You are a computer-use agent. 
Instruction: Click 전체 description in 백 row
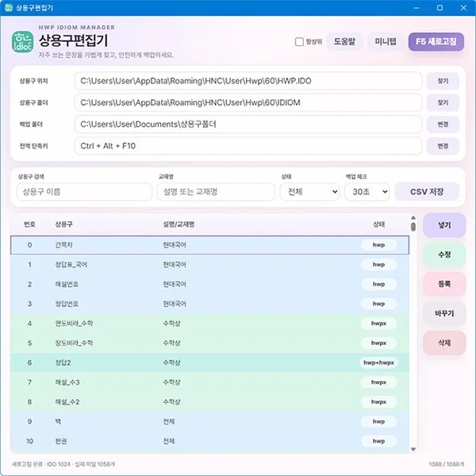tap(168, 421)
